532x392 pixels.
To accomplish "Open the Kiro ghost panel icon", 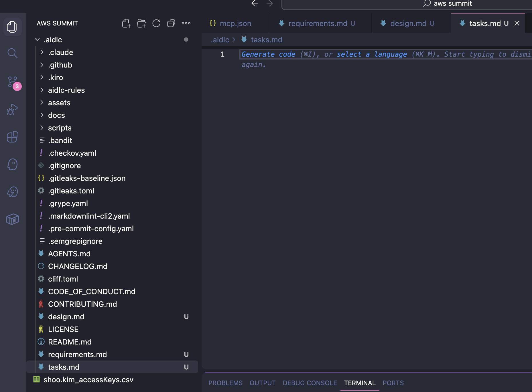I will (x=13, y=164).
